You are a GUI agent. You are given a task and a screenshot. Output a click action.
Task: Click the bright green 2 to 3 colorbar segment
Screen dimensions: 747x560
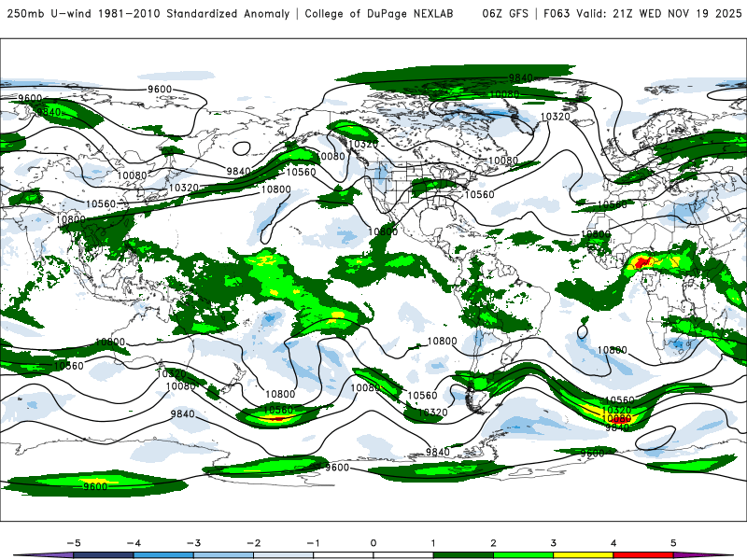523,555
